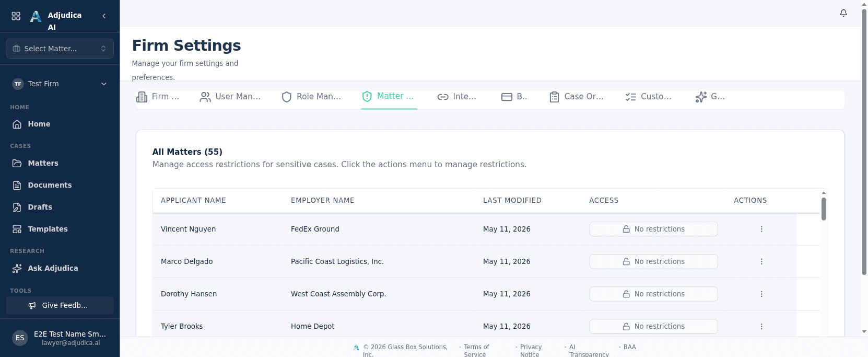Click the Last Modified column header
The height and width of the screenshot is (357, 868).
[512, 200]
